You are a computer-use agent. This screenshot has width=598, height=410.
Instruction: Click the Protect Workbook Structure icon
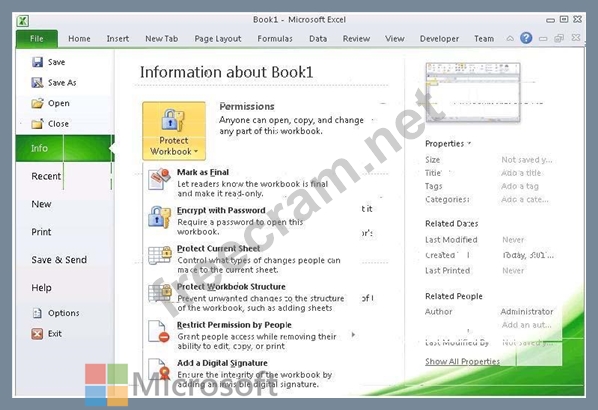pyautogui.click(x=159, y=293)
